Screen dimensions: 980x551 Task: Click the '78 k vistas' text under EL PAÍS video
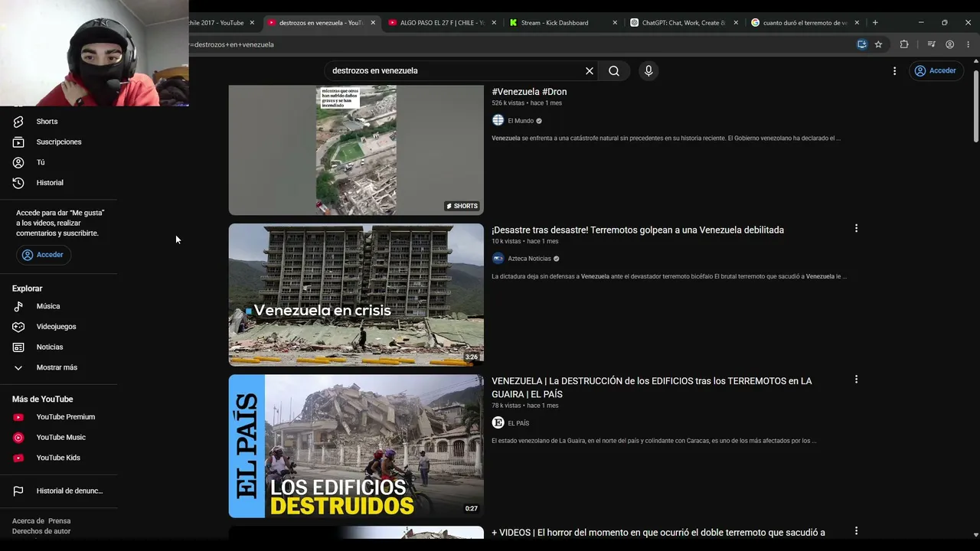click(x=506, y=406)
